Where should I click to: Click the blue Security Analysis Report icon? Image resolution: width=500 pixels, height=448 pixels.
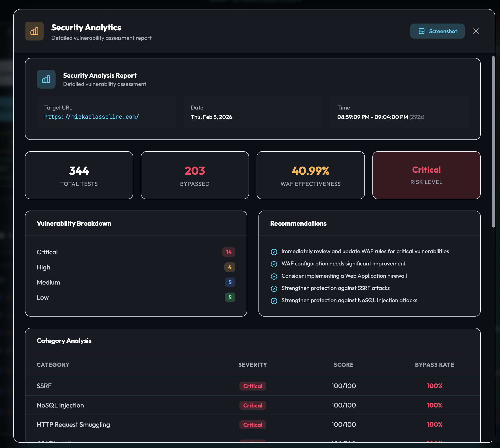46,79
